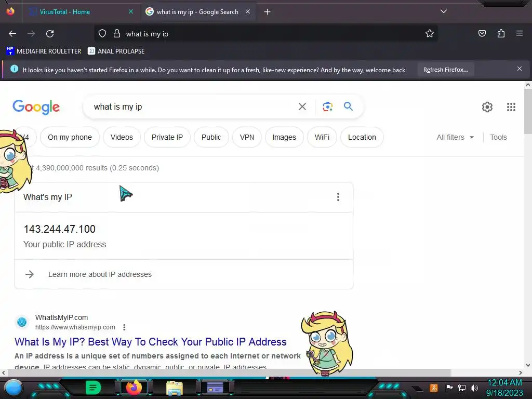Open the ANAL PROLAPSE bookmark
Screen dimensions: 532x399
(116, 51)
